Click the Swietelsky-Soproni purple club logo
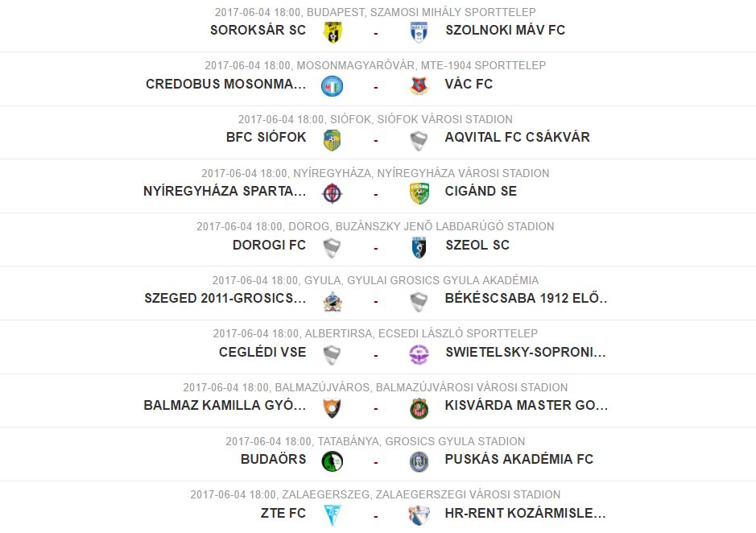This screenshot has height=533, width=756. click(419, 354)
